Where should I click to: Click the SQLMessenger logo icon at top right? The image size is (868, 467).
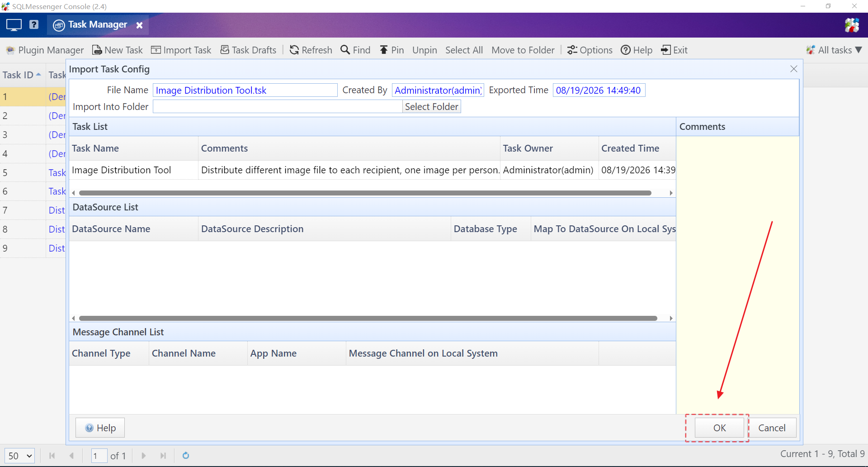pyautogui.click(x=852, y=25)
